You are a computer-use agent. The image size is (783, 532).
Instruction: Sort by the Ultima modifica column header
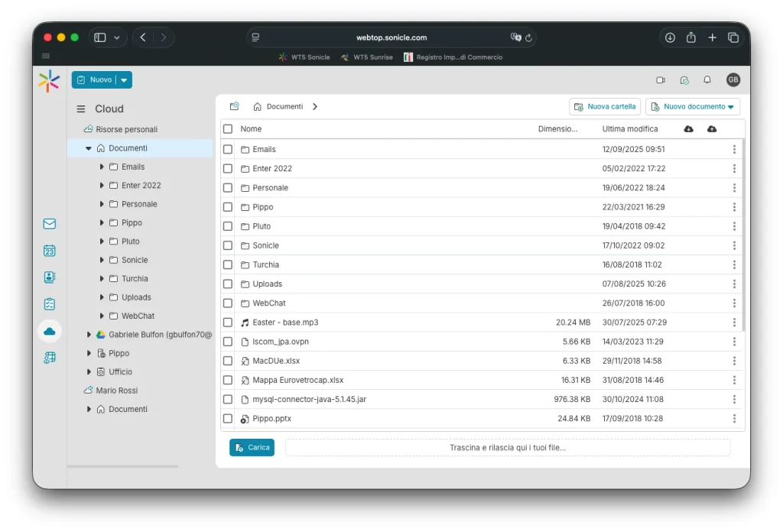pyautogui.click(x=629, y=129)
